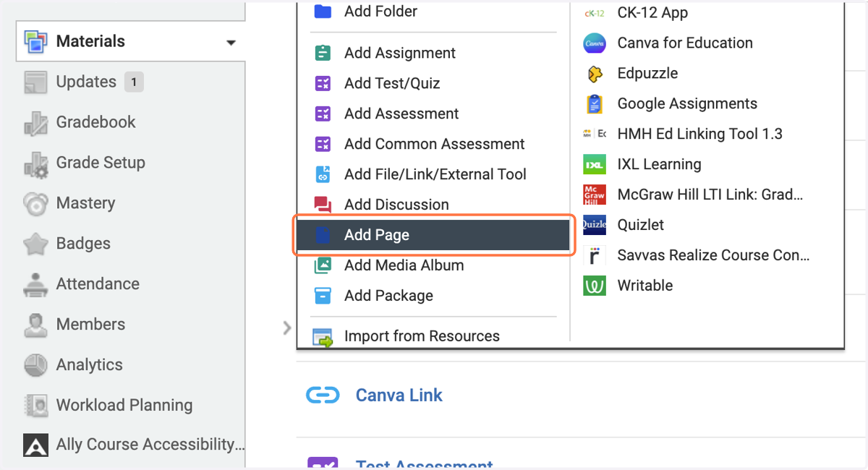The height and width of the screenshot is (470, 868).
Task: Click the Edpuzzle puzzle piece icon
Action: point(595,73)
